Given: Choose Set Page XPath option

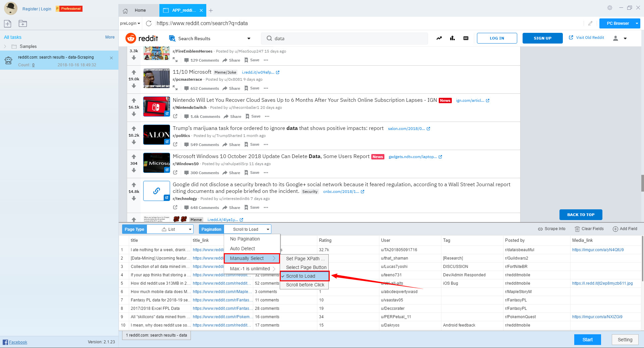Looking at the screenshot, I should (x=305, y=259).
